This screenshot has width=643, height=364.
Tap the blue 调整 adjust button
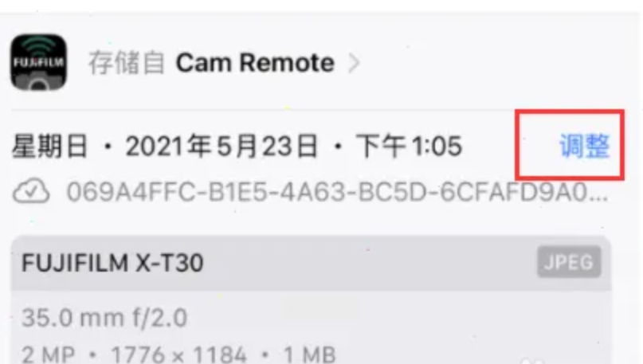pos(584,146)
